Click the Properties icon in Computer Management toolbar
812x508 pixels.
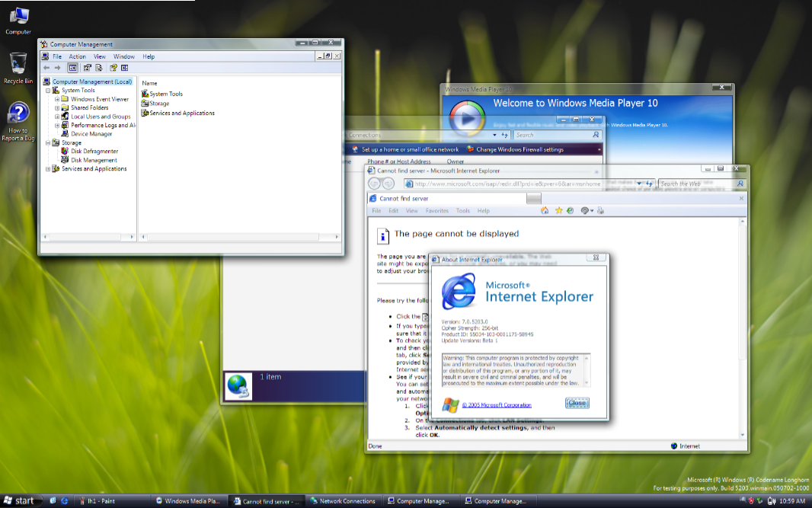point(87,68)
